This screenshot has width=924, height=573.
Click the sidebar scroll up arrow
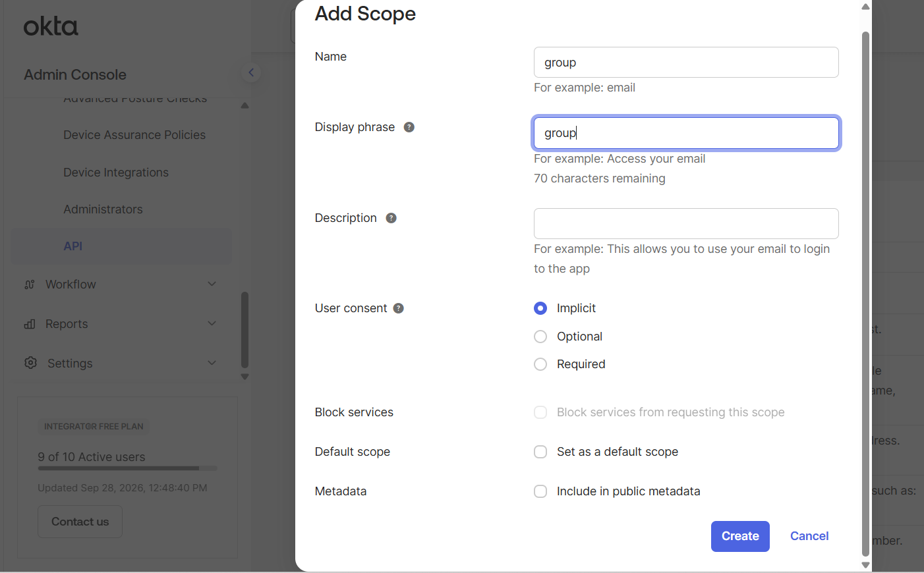pyautogui.click(x=245, y=105)
